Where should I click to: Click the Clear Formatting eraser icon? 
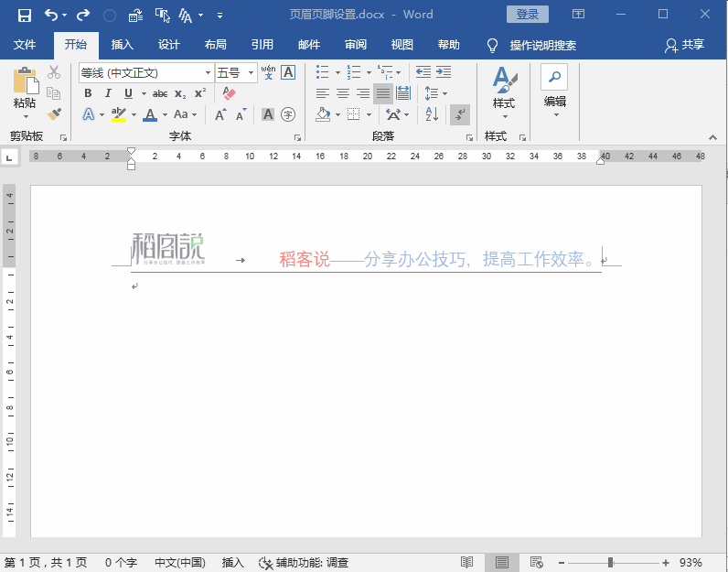[x=229, y=93]
